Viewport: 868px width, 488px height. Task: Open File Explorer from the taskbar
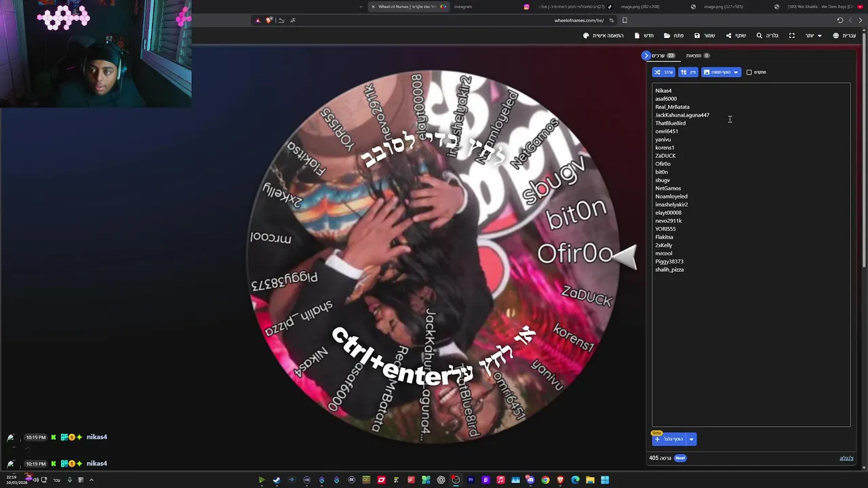pyautogui.click(x=590, y=480)
